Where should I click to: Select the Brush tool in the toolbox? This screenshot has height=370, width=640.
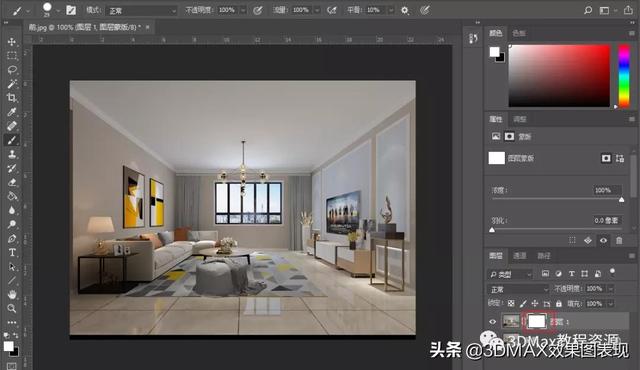[x=12, y=140]
